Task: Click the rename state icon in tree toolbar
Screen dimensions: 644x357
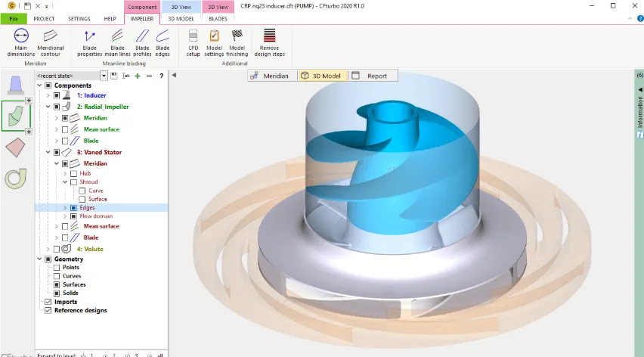Action: tap(126, 76)
